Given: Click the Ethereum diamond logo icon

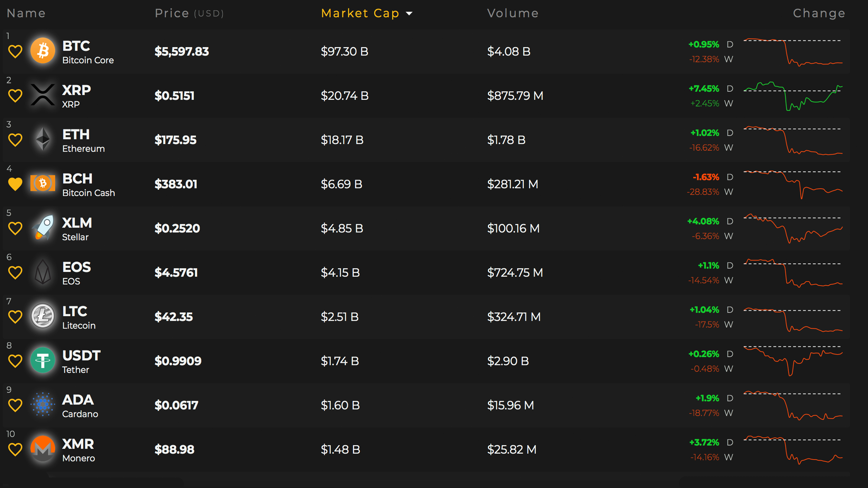Looking at the screenshot, I should [x=43, y=139].
